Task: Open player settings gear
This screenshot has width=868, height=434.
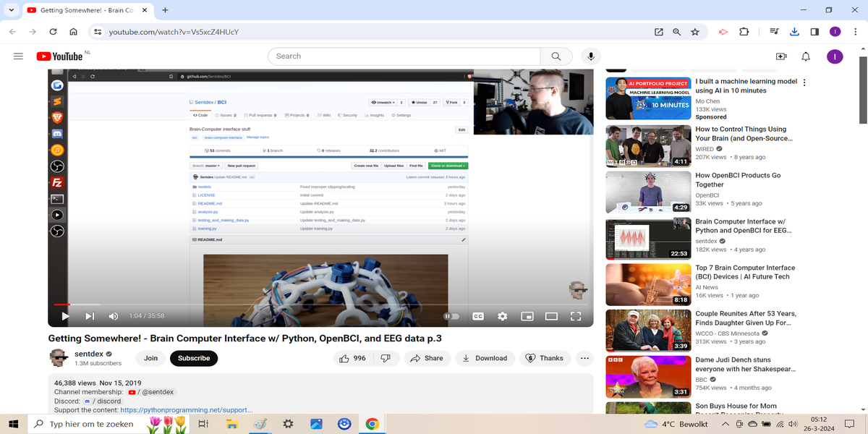Action: (x=503, y=316)
